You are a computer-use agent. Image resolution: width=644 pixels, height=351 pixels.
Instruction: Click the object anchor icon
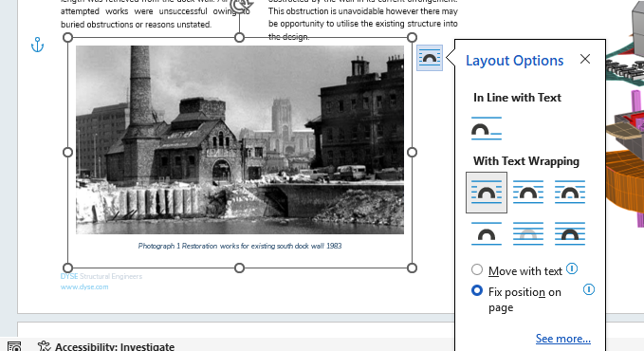(x=37, y=45)
